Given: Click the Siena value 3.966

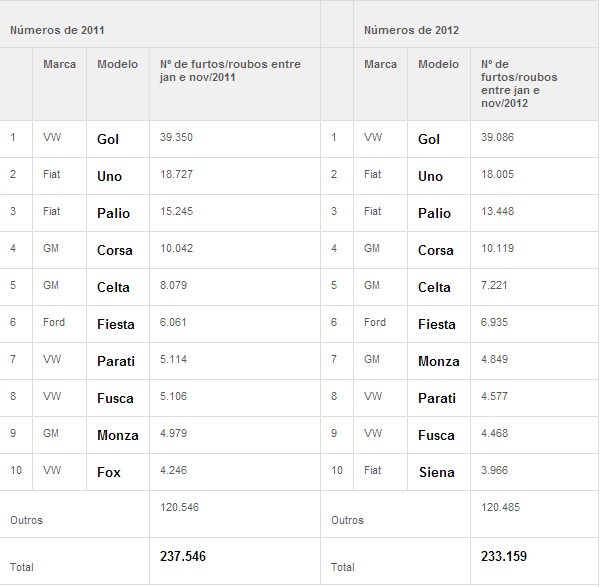Looking at the screenshot, I should coord(494,471).
